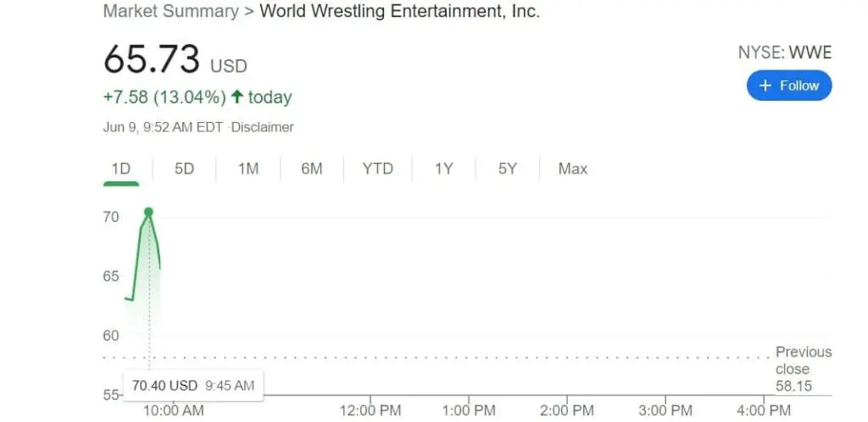
Task: Show the 6M chart range
Action: [311, 169]
